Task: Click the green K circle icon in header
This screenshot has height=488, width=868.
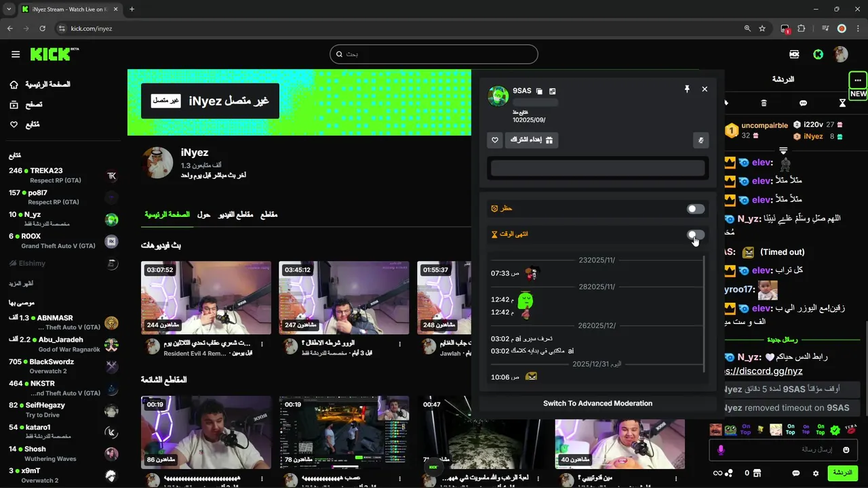Action: pyautogui.click(x=818, y=54)
